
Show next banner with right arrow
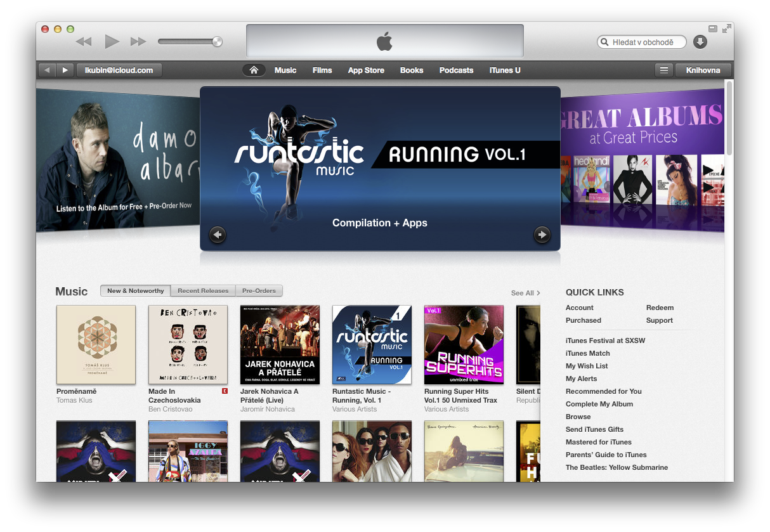(542, 235)
